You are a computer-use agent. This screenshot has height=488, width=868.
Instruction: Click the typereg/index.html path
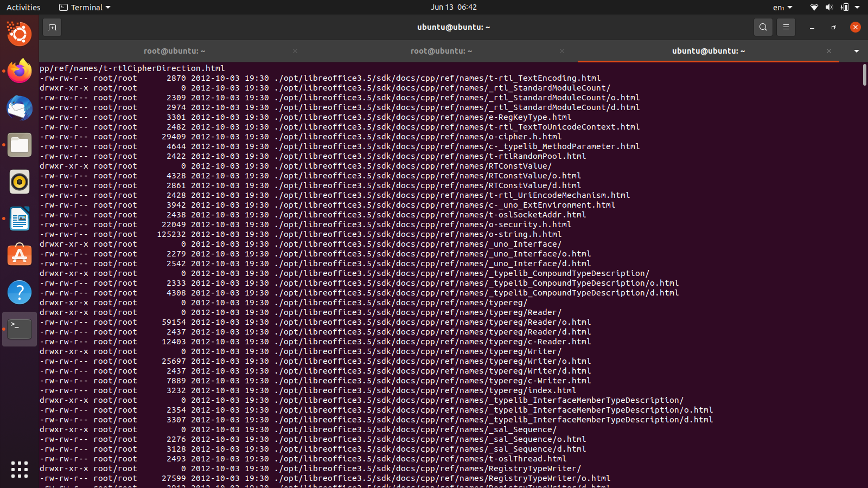tap(425, 390)
